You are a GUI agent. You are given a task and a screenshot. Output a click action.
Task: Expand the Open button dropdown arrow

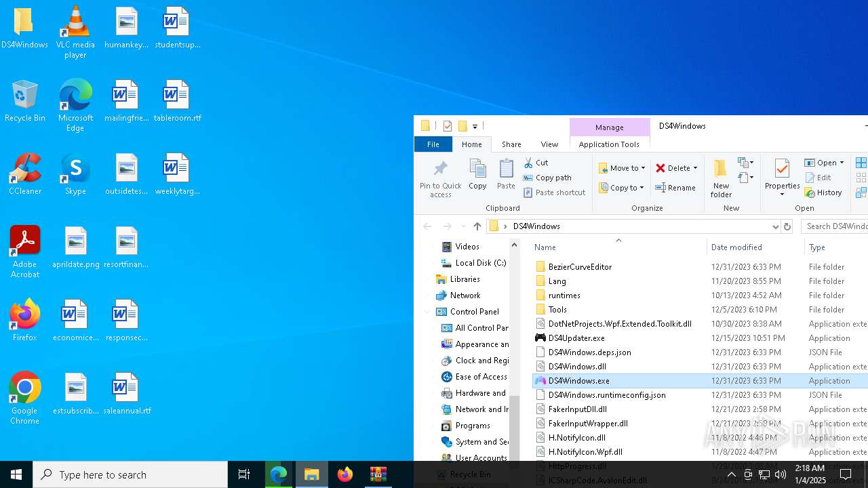[x=842, y=163]
